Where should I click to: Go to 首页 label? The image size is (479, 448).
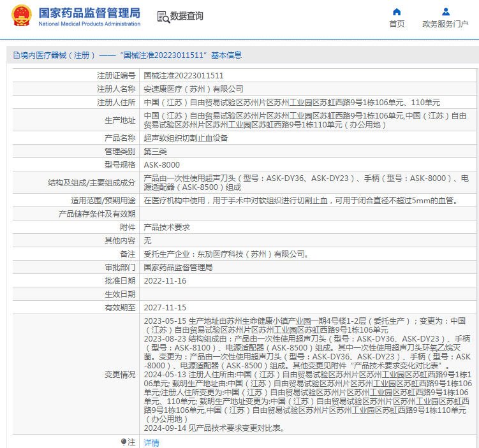point(397,24)
